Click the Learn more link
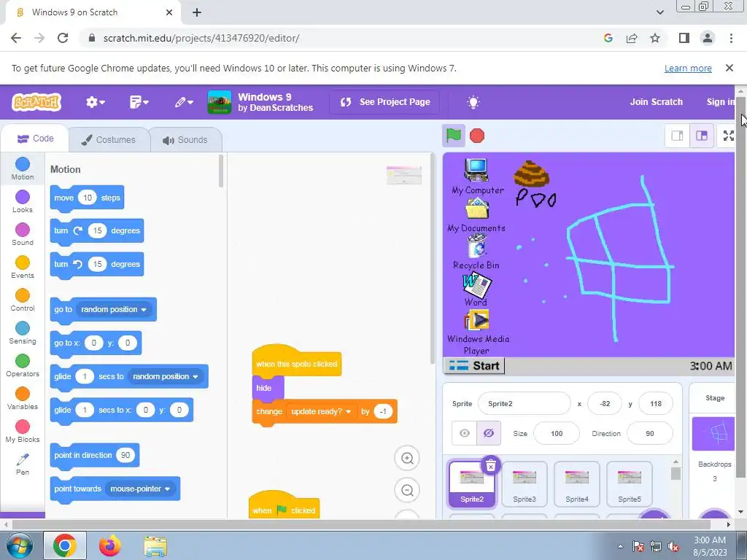Screen dimensions: 747x560 click(688, 68)
